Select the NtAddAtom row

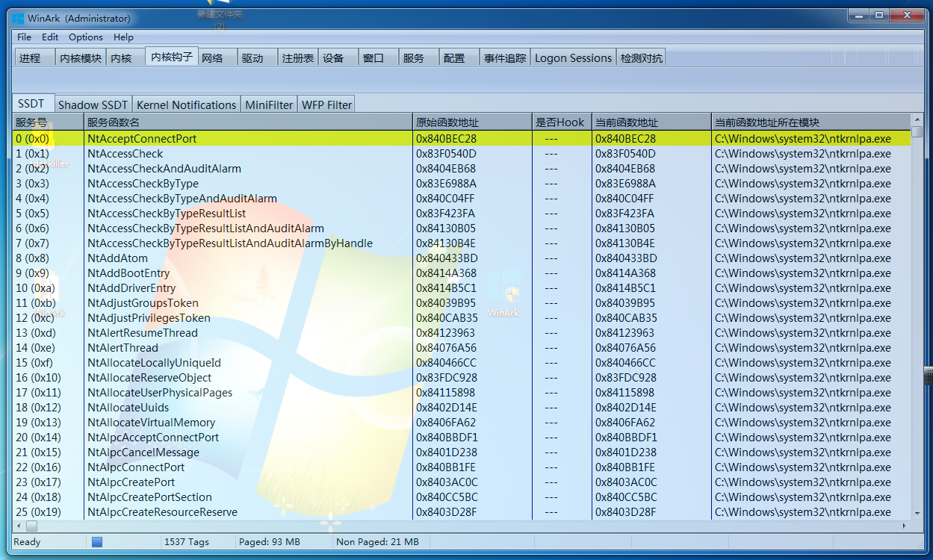[x=462, y=258]
